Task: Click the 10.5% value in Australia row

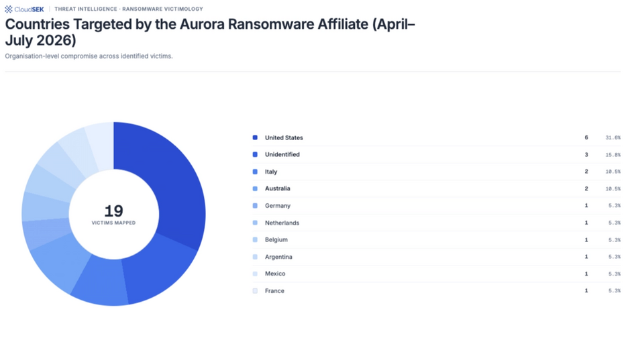Action: [612, 189]
